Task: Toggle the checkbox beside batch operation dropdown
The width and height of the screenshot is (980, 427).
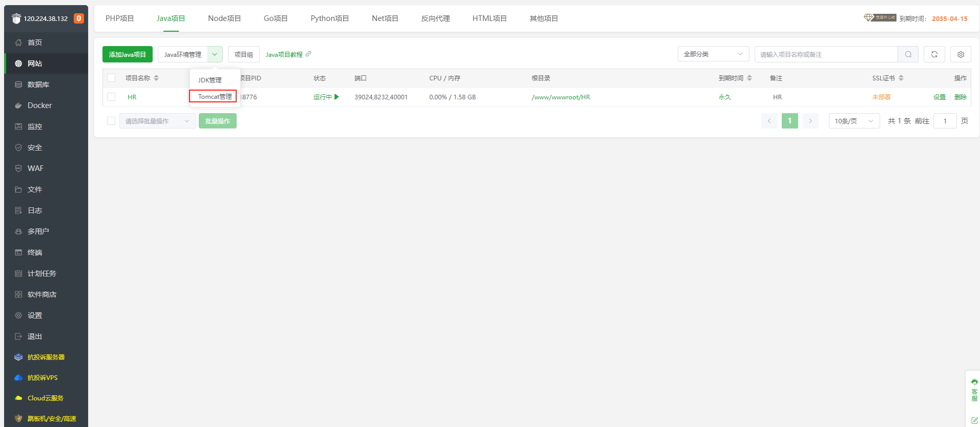Action: (111, 121)
